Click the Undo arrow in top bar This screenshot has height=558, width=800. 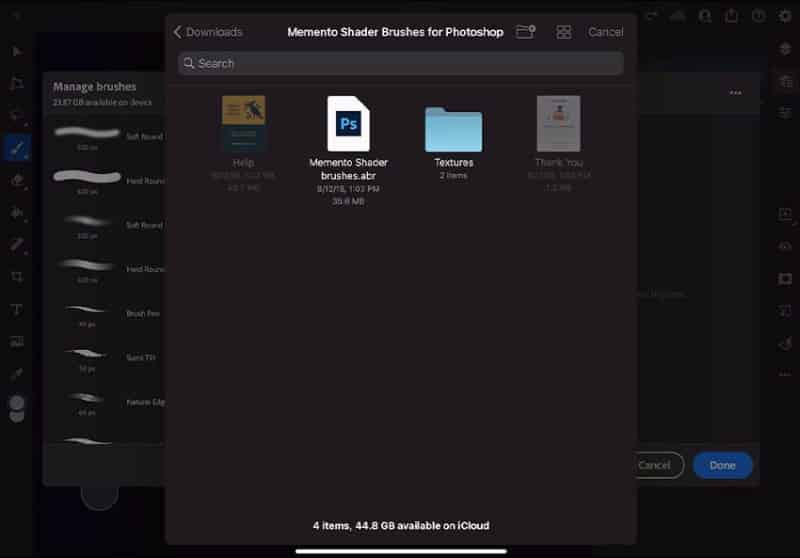coord(652,16)
